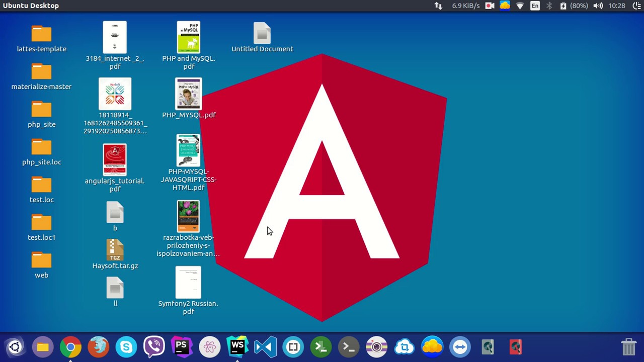644x362 pixels.
Task: Select the text file named b
Action: 115,217
